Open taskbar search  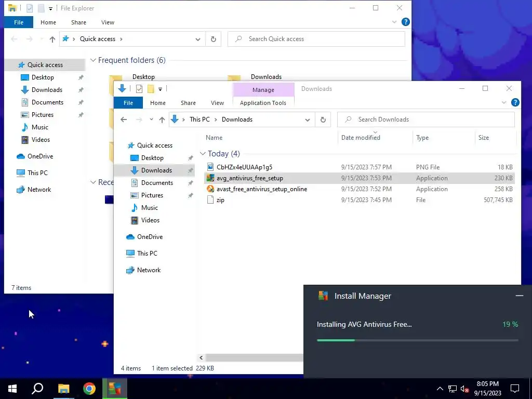[37, 389]
